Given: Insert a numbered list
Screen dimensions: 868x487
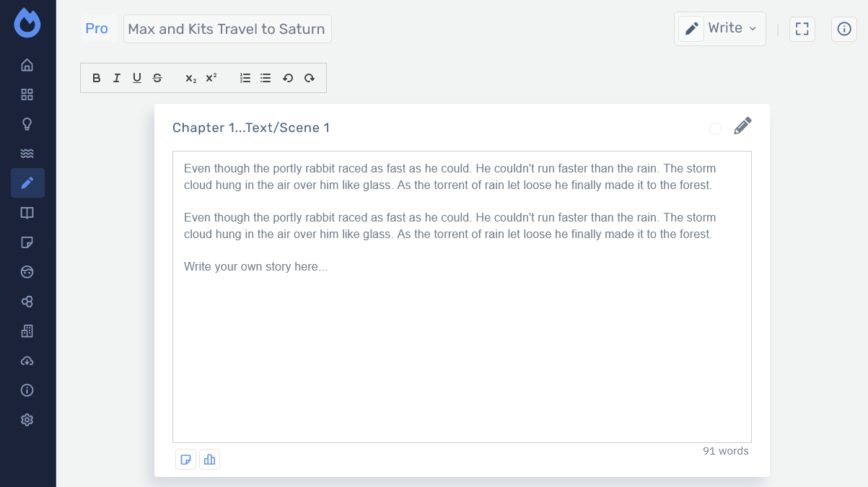Looking at the screenshot, I should (245, 79).
